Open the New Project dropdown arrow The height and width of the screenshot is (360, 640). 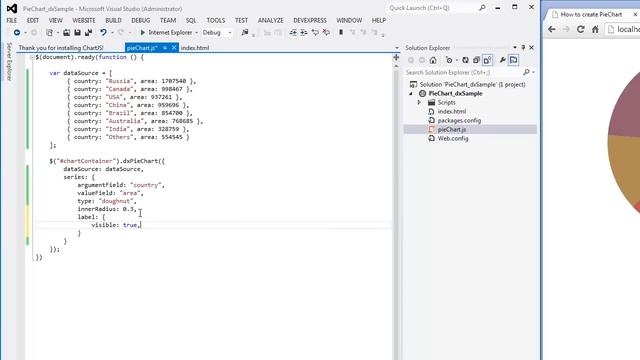click(x=58, y=33)
